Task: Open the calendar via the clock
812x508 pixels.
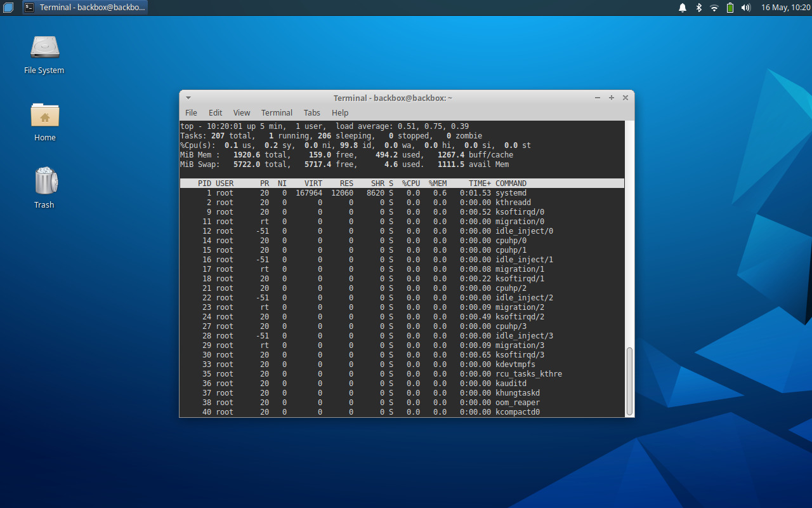Action: [x=785, y=8]
